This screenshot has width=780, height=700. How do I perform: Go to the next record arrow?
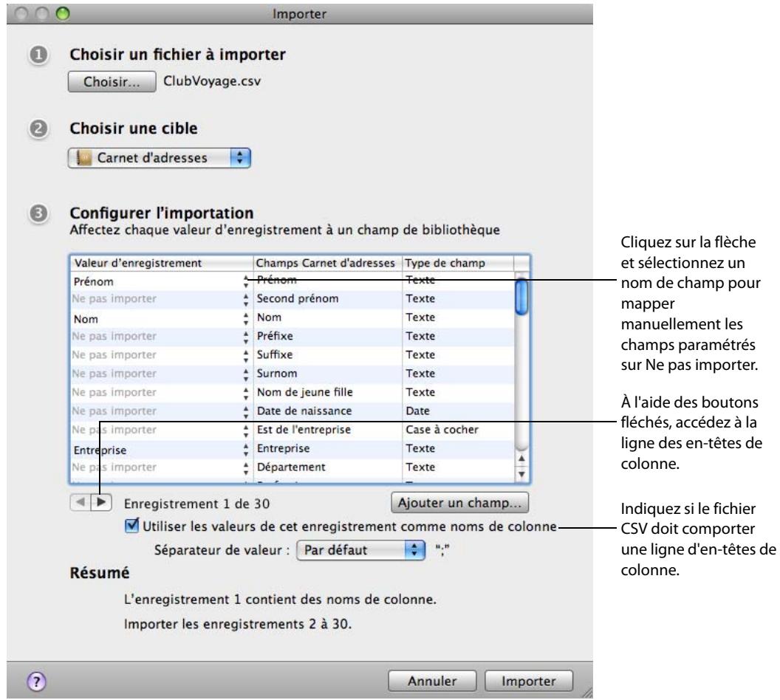click(x=101, y=502)
